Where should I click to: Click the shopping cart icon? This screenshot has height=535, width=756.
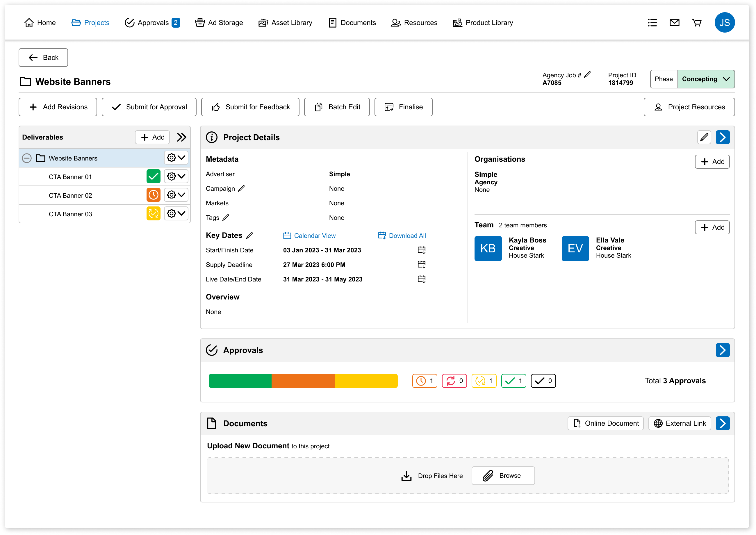tap(696, 22)
